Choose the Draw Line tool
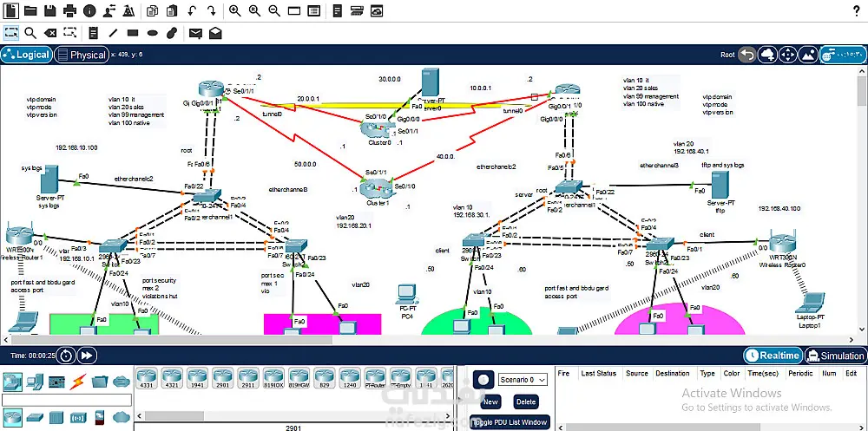 113,33
